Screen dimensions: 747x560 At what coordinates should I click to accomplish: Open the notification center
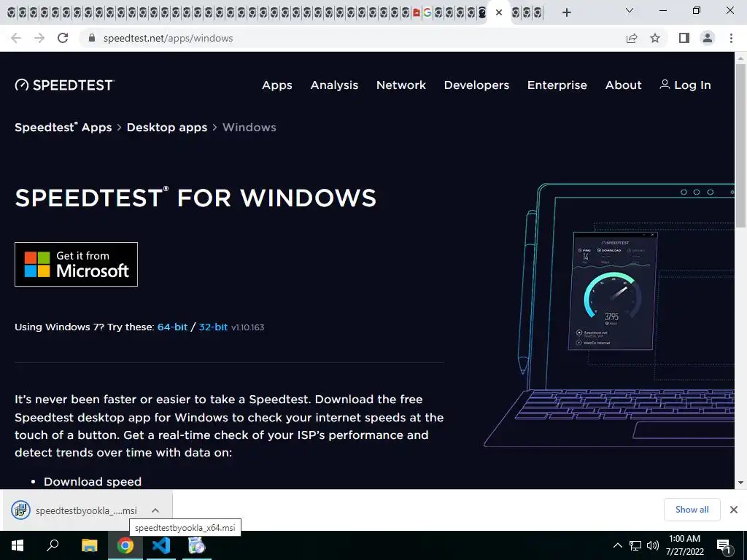724,545
